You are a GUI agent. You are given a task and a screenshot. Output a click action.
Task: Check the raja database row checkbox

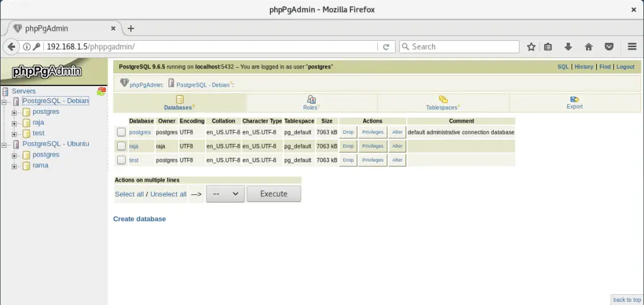[121, 146]
